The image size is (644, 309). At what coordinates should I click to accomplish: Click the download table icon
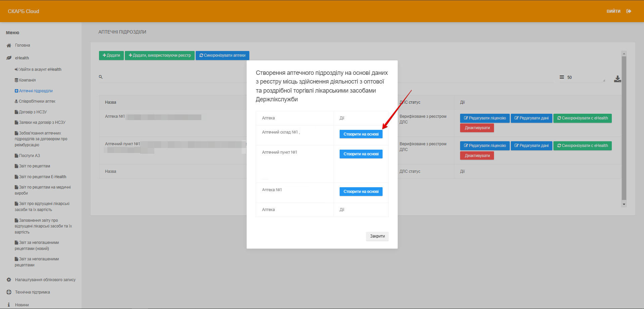point(617,79)
